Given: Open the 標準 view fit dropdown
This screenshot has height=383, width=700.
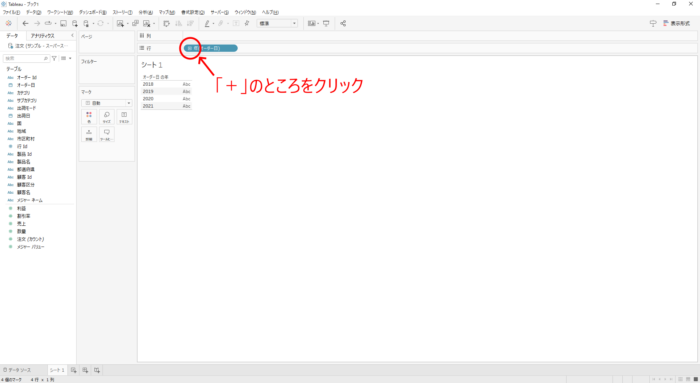Looking at the screenshot, I should pos(277,23).
